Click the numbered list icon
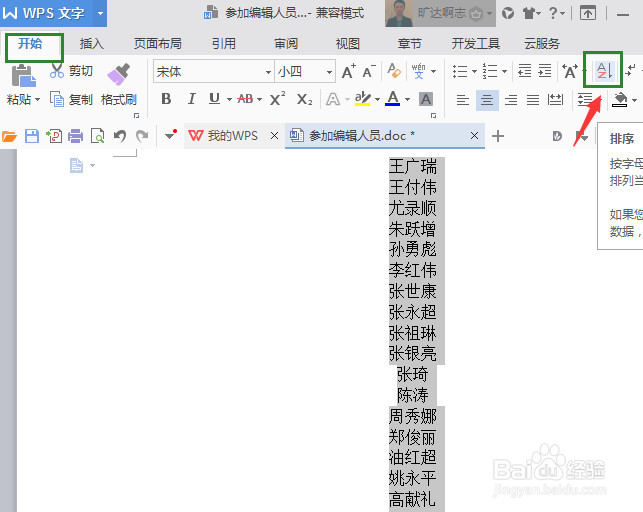 pyautogui.click(x=490, y=71)
